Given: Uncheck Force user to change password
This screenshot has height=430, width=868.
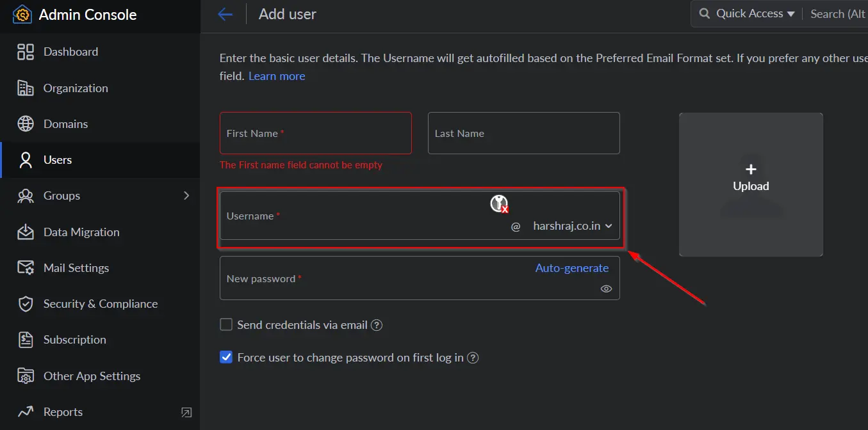Looking at the screenshot, I should click(x=226, y=358).
